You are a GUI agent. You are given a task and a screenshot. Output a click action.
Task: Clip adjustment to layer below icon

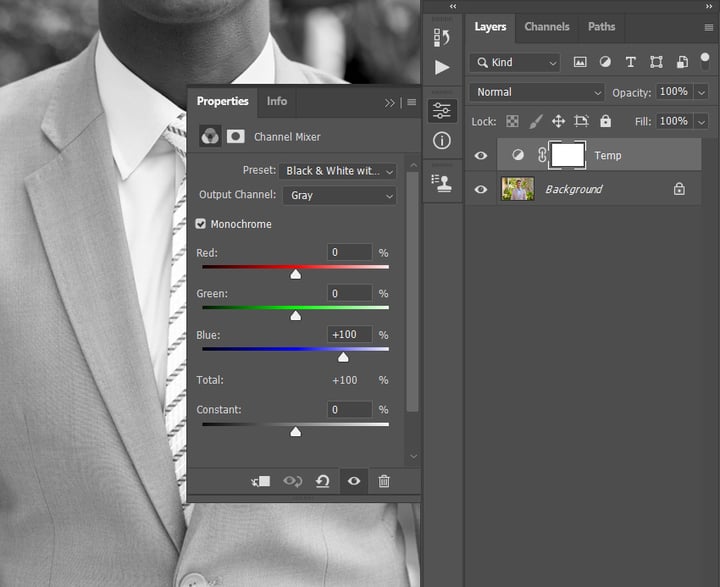[x=260, y=481]
